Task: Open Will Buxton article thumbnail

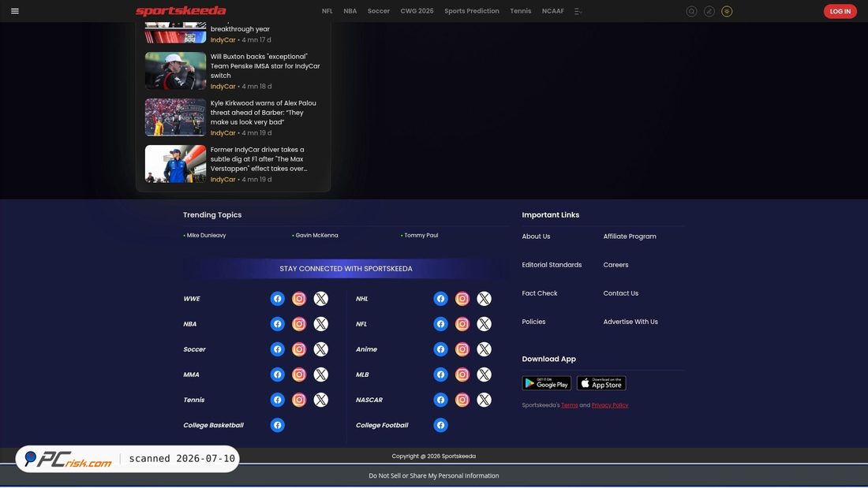Action: tap(175, 71)
